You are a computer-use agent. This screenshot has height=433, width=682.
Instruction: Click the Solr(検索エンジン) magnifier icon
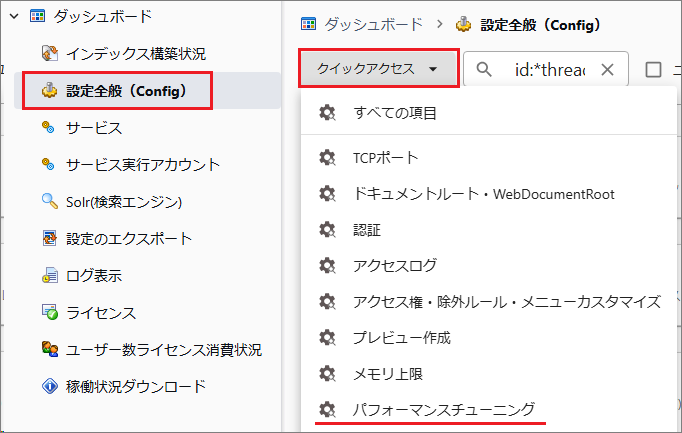click(x=48, y=201)
